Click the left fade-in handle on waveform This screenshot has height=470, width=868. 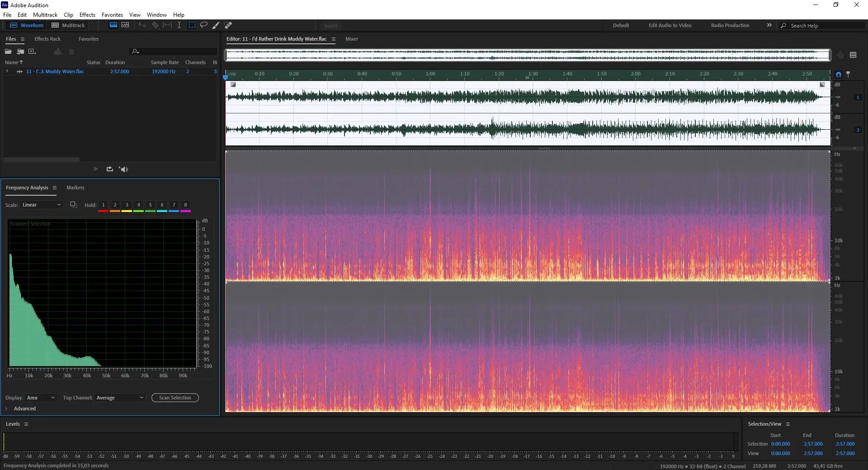(233, 85)
